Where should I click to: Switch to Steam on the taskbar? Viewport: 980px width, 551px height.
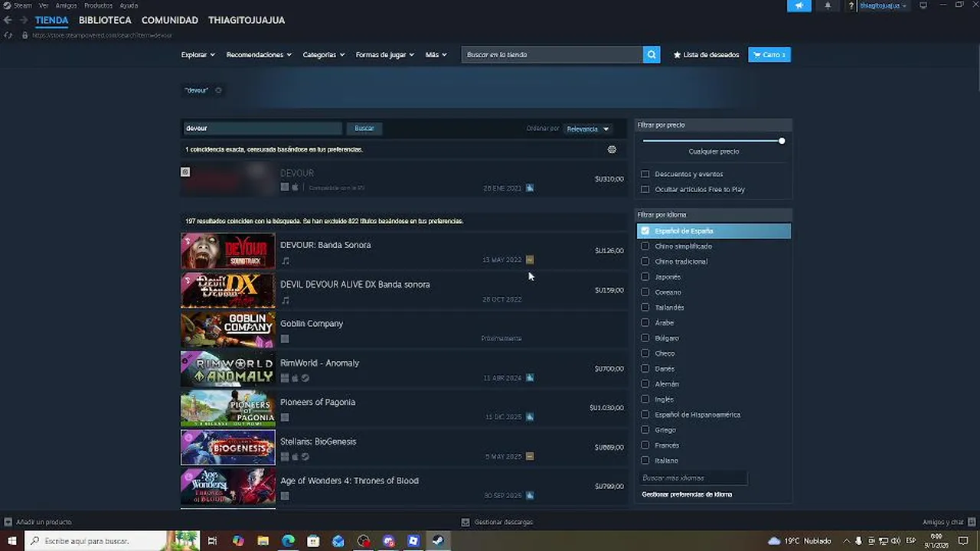439,541
